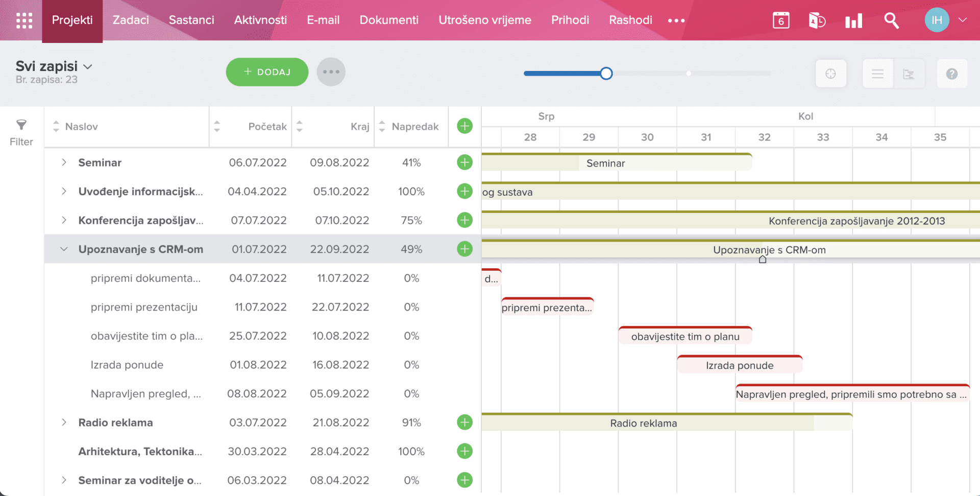Image resolution: width=980 pixels, height=496 pixels.
Task: Click the scroll-to-today target icon
Action: coord(830,74)
